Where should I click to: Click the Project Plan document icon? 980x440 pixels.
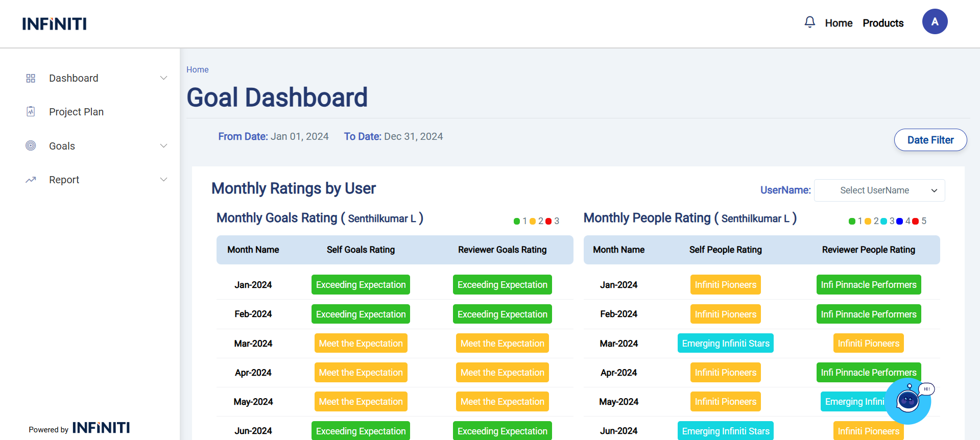click(31, 111)
